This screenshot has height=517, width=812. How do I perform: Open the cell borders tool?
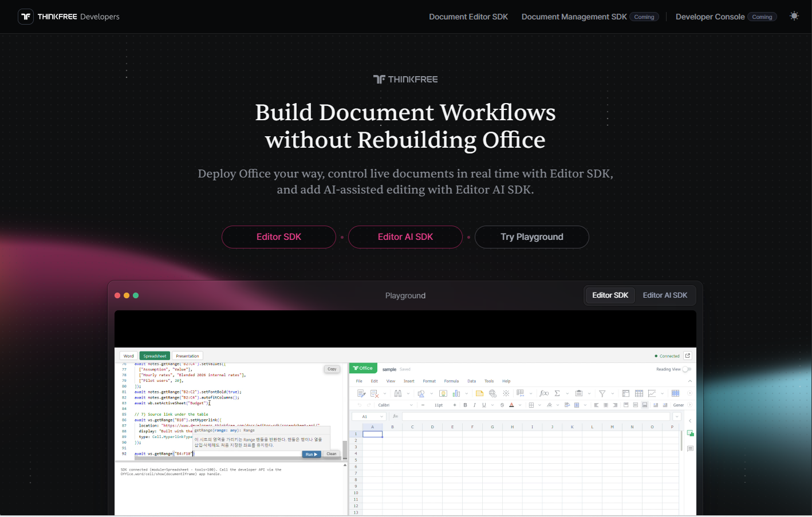(x=531, y=405)
